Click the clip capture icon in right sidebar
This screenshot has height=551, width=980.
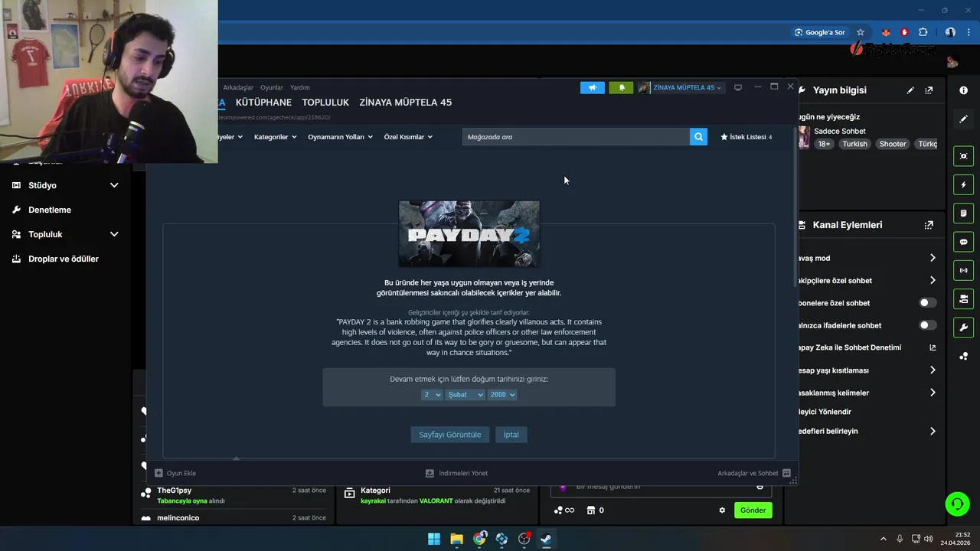point(963,156)
